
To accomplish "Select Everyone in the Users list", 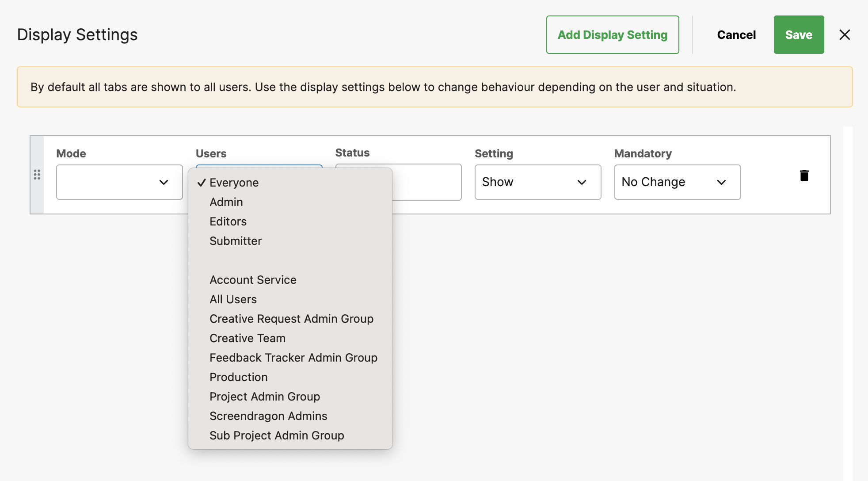I will click(234, 183).
